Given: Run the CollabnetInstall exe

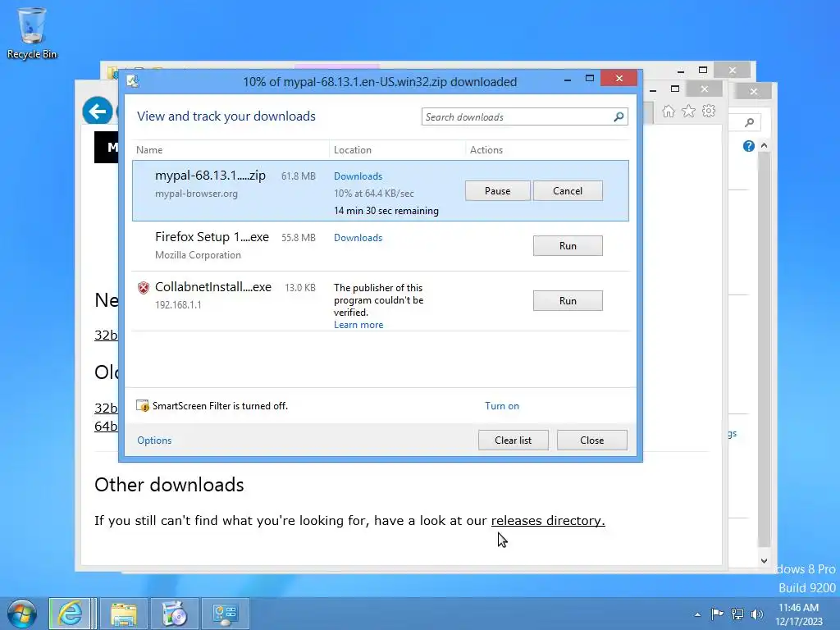Looking at the screenshot, I should click(x=568, y=300).
